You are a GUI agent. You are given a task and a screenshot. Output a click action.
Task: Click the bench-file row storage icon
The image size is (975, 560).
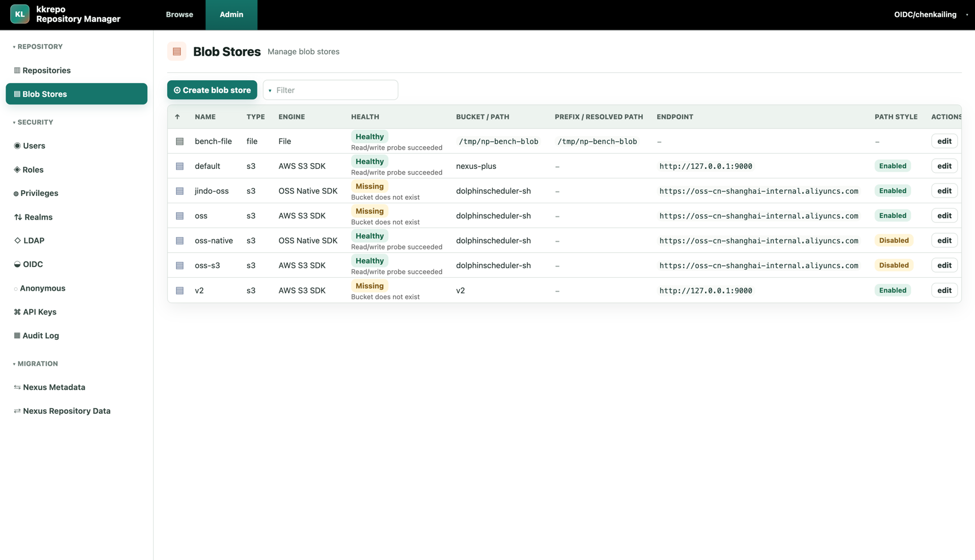point(180,141)
